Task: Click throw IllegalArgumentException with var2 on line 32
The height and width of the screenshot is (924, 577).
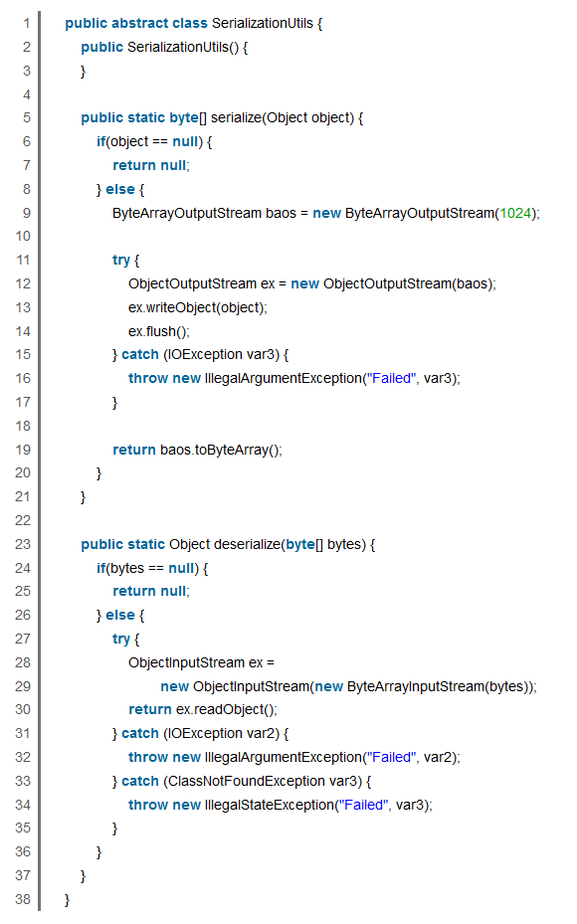Action: point(294,757)
